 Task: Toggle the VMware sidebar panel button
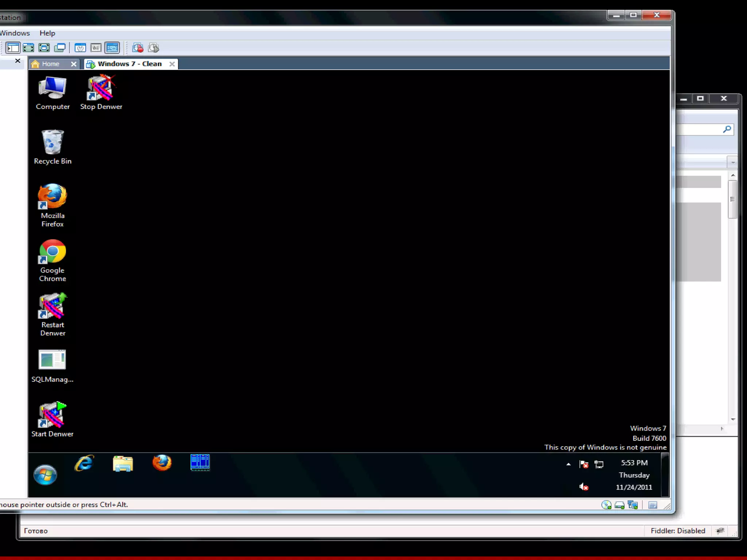13,48
